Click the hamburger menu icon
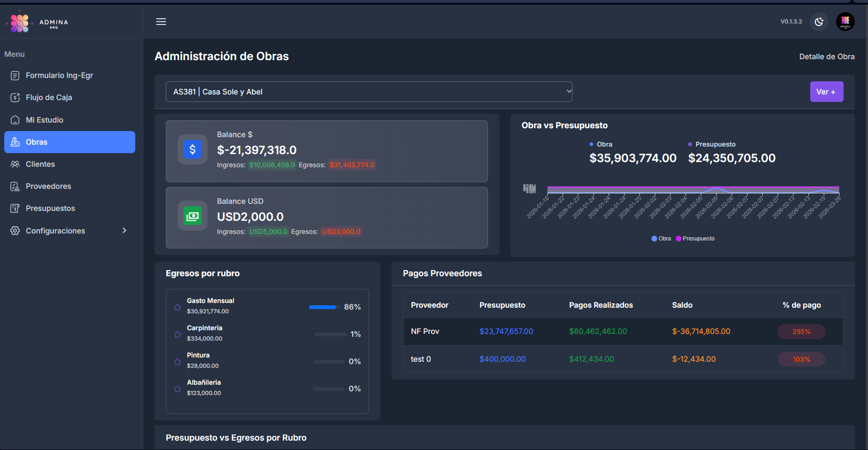This screenshot has width=868, height=450. [x=161, y=22]
